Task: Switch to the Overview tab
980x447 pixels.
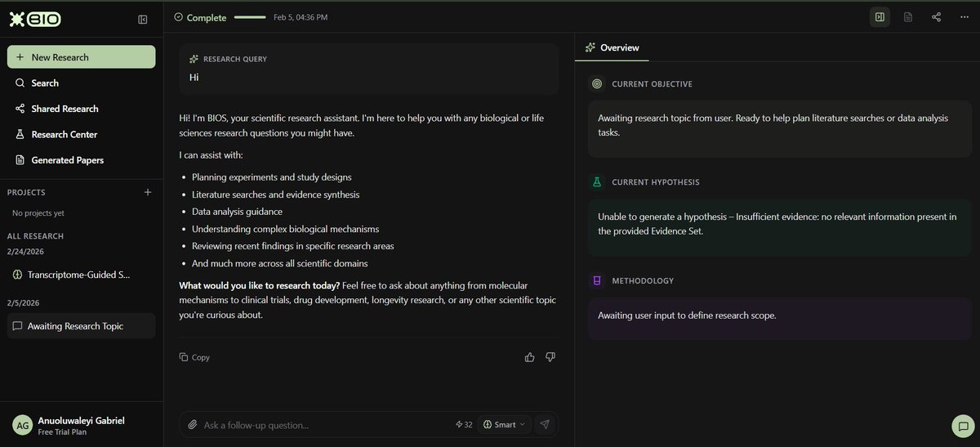Action: (612, 47)
